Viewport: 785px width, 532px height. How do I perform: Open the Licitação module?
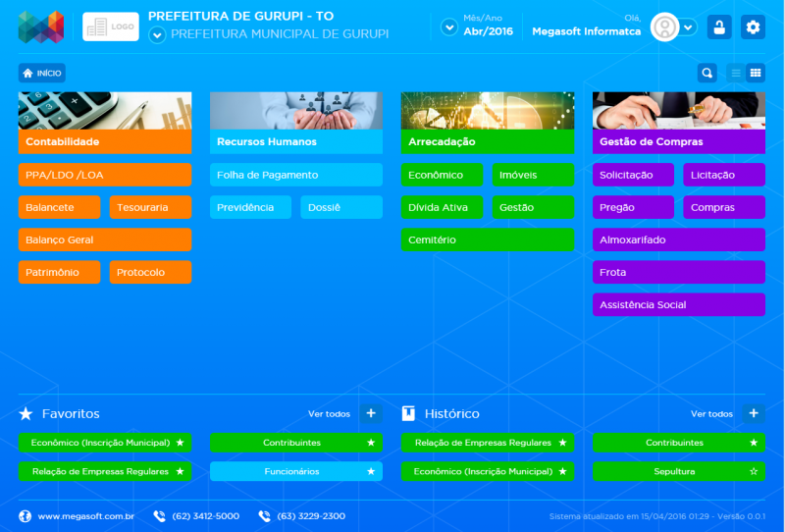tap(724, 175)
